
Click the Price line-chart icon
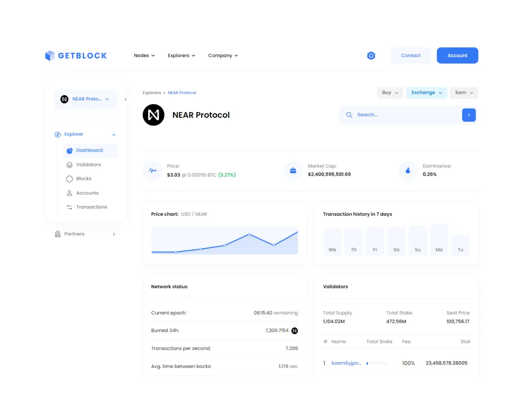pyautogui.click(x=152, y=170)
